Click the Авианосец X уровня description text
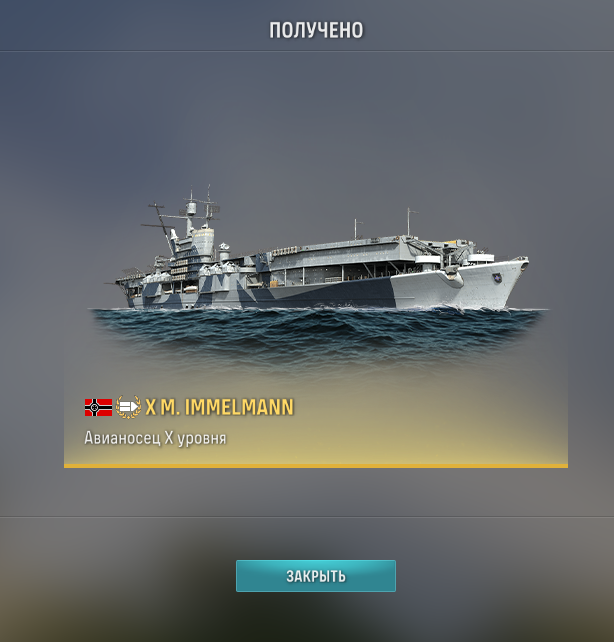This screenshot has height=642, width=614. point(155,438)
